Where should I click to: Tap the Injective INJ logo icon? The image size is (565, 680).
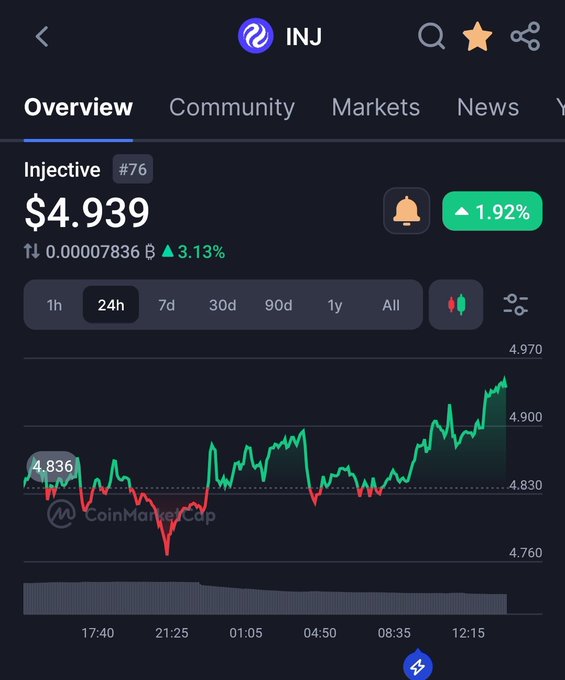[256, 36]
